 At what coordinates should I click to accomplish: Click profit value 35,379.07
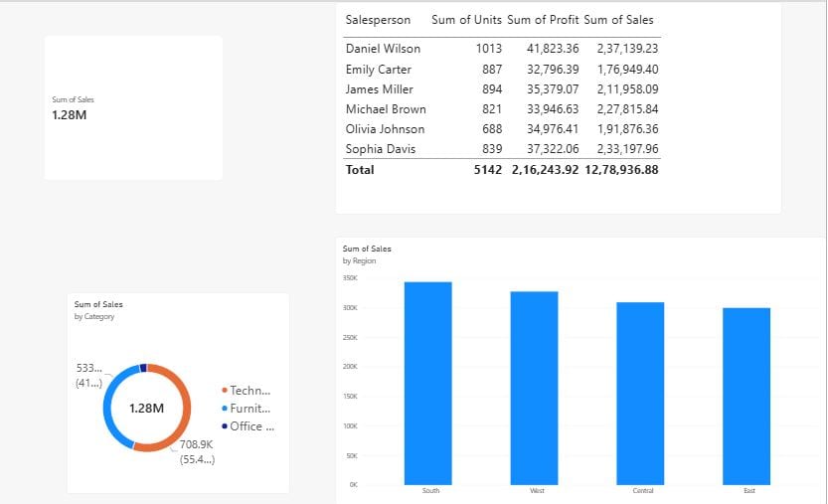553,89
